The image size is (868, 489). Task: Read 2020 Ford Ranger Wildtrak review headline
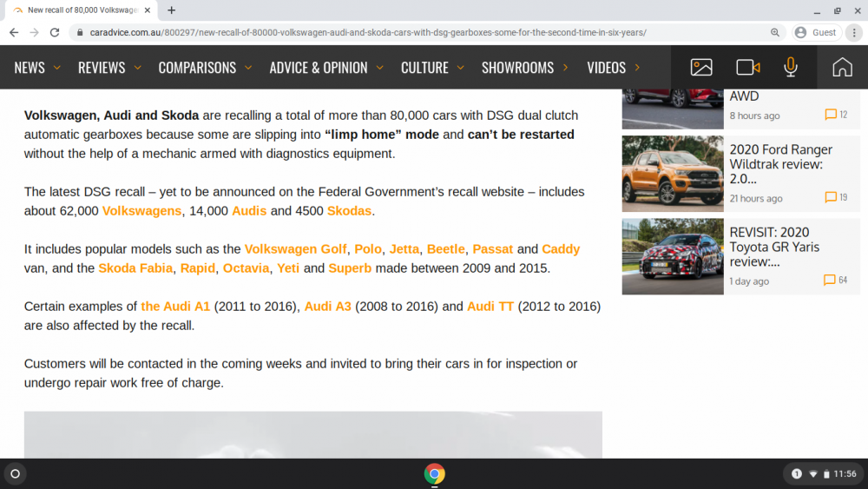(x=780, y=164)
